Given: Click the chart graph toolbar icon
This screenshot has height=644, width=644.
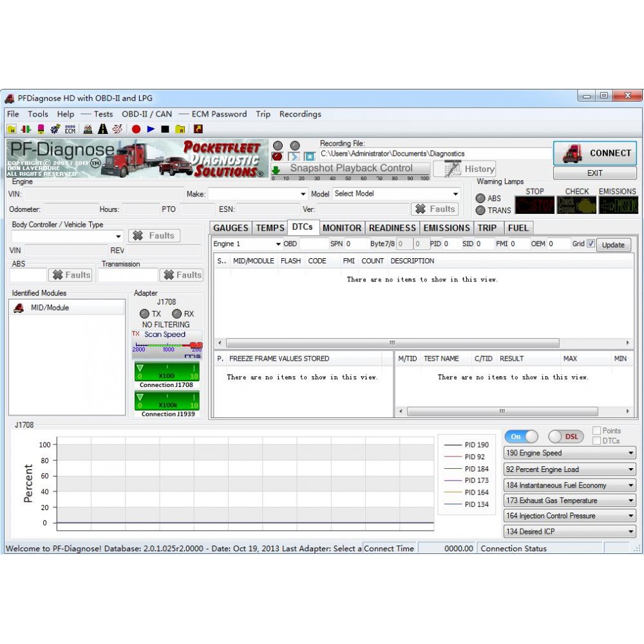Looking at the screenshot, I should 88,129.
